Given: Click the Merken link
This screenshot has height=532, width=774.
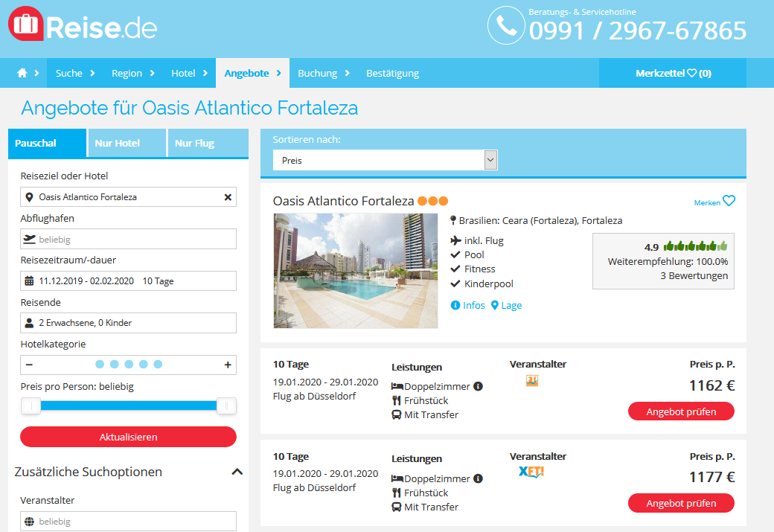Looking at the screenshot, I should [707, 202].
